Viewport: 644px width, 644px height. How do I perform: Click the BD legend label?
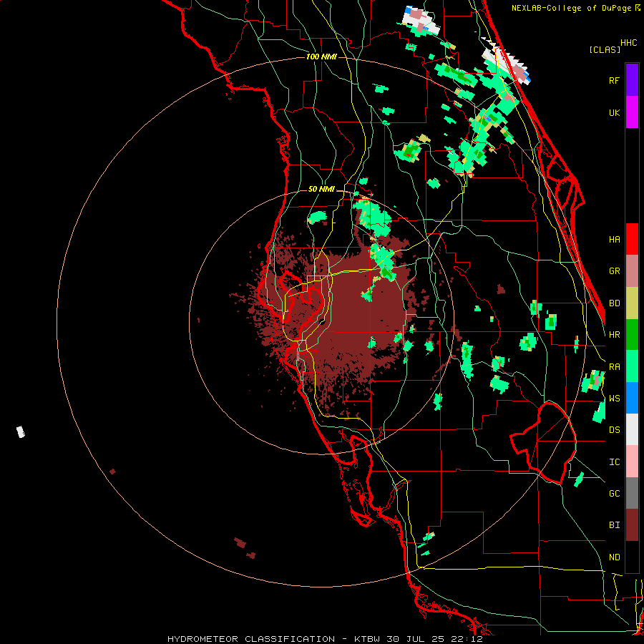click(615, 303)
